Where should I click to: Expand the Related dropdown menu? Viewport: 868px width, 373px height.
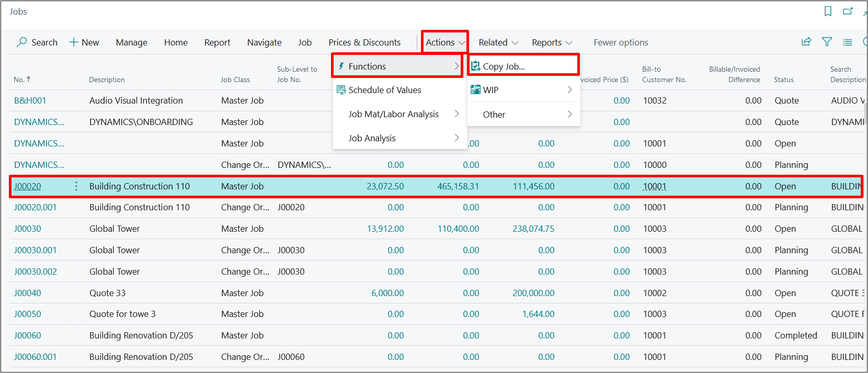[x=498, y=42]
